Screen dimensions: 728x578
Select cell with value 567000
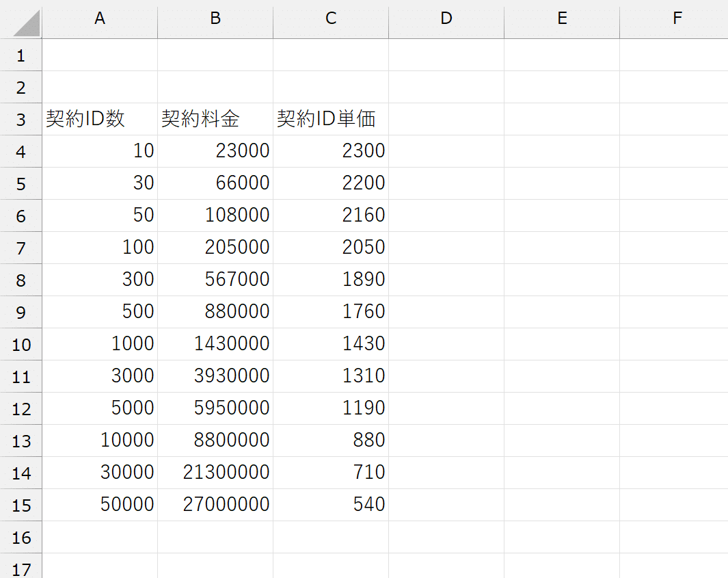pyautogui.click(x=215, y=280)
